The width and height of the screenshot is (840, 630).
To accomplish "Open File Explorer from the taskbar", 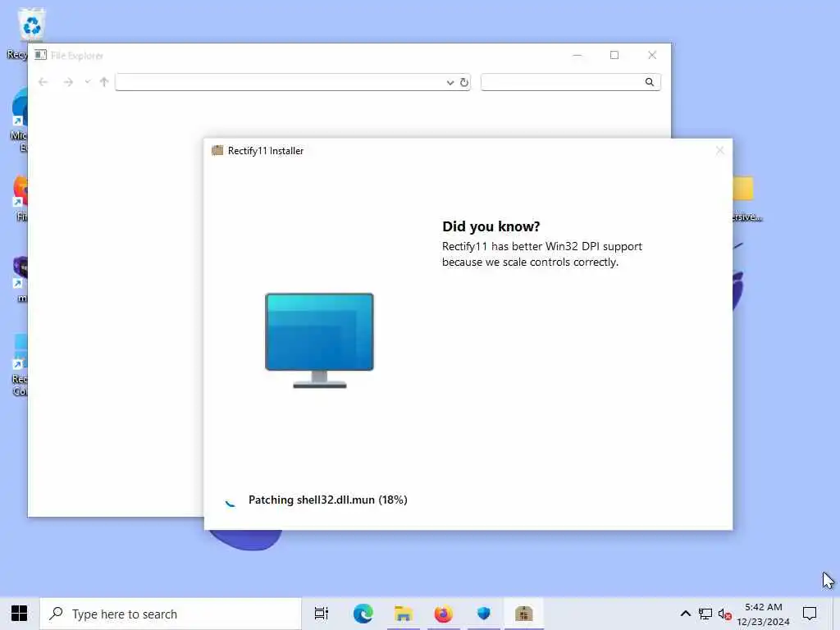I will tap(404, 614).
